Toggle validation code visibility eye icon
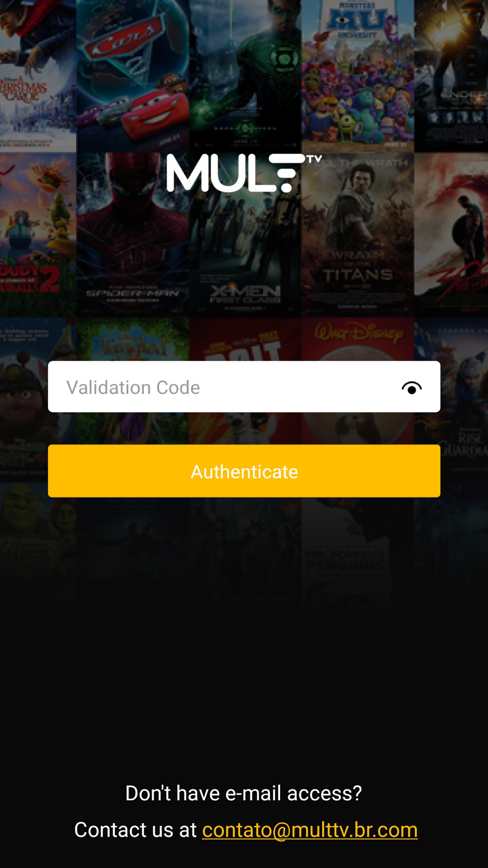 (x=411, y=388)
